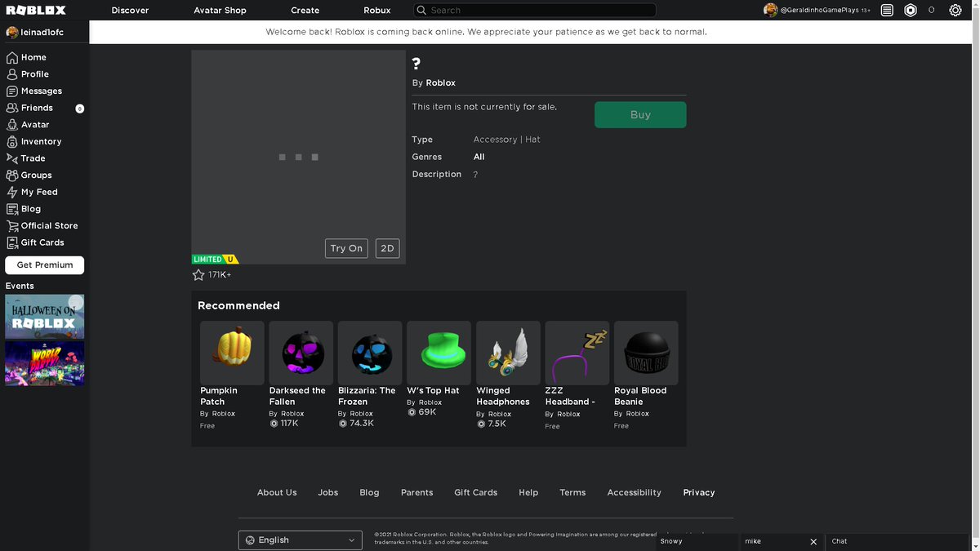Toggle the 2D view button
Screen dimensions: 980x551
click(x=387, y=248)
